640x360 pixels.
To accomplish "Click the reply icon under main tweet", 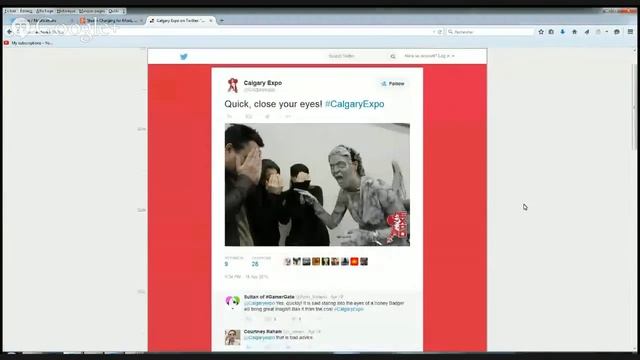I will pyautogui.click(x=229, y=116).
